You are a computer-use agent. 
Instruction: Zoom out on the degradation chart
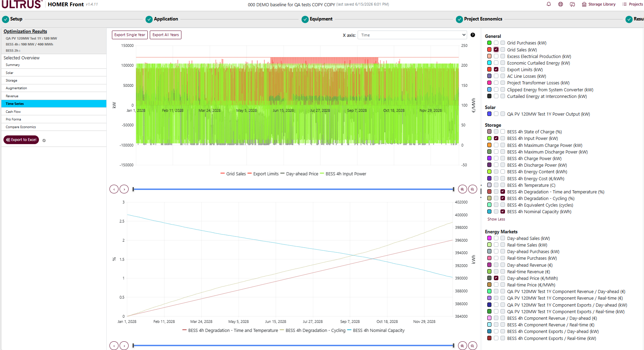click(x=472, y=346)
